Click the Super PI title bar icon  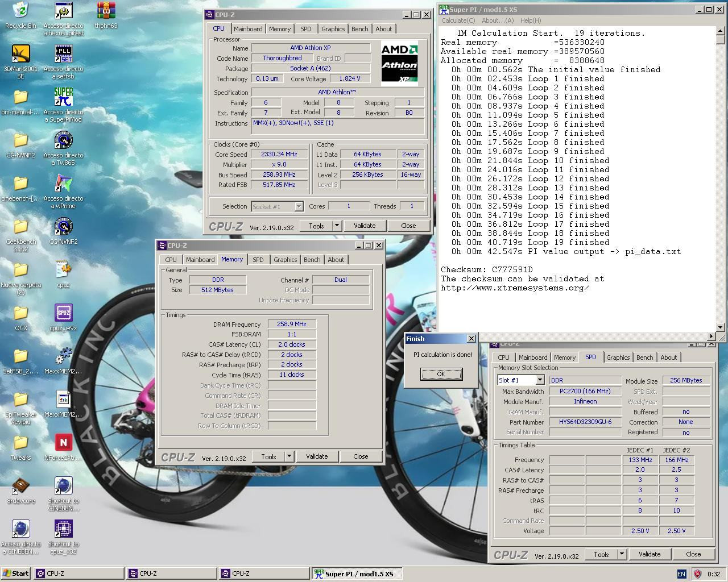[x=444, y=9]
